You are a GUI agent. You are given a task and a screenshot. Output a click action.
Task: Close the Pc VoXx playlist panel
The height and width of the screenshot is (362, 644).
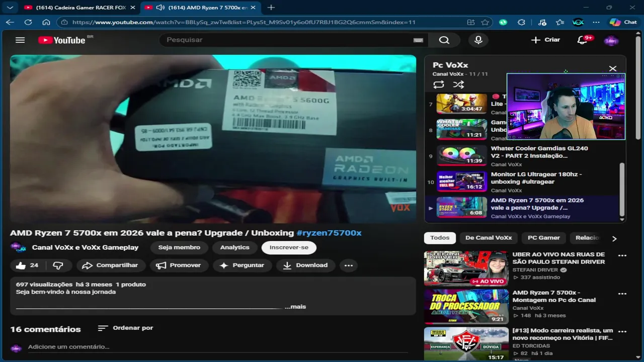(x=613, y=69)
